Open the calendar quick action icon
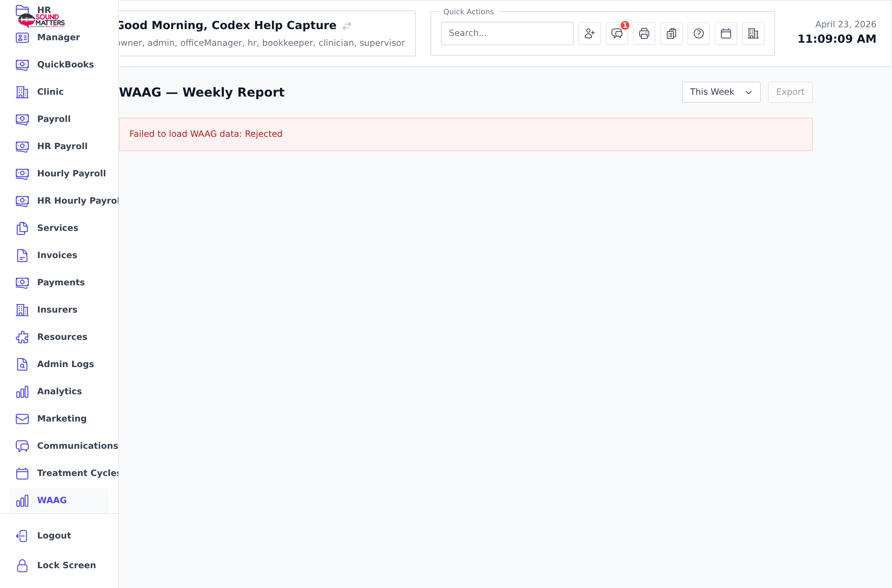The height and width of the screenshot is (588, 892). pos(726,33)
